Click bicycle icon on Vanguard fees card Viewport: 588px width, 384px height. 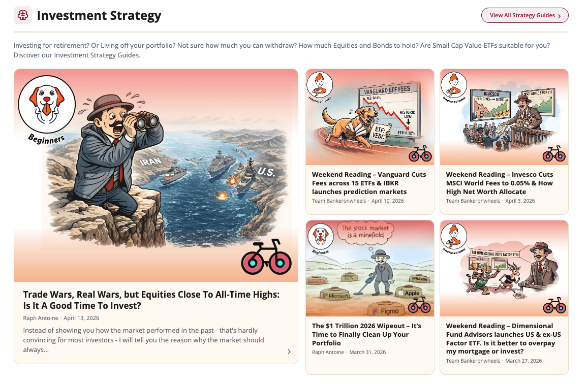420,153
